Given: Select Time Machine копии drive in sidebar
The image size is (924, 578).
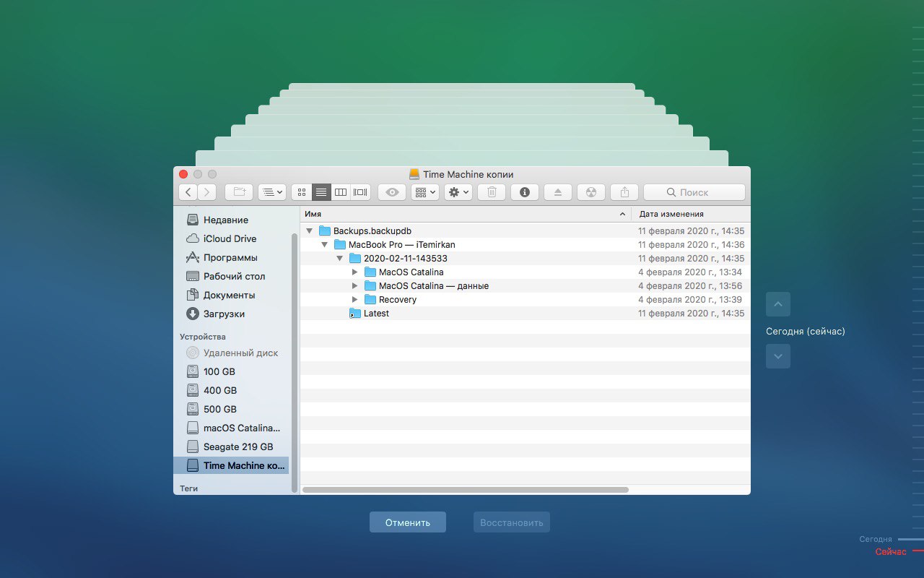Looking at the screenshot, I should point(231,465).
